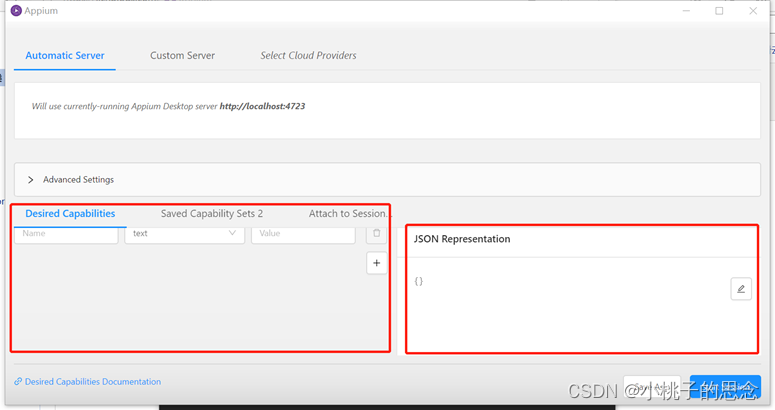
Task: Click the localhost:4723 server address text
Action: (x=262, y=106)
